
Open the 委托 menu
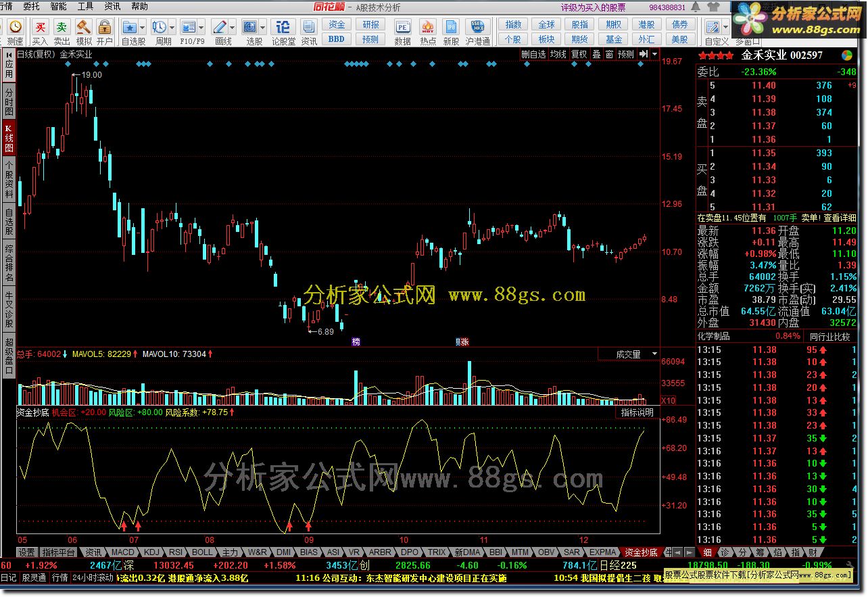point(31,6)
